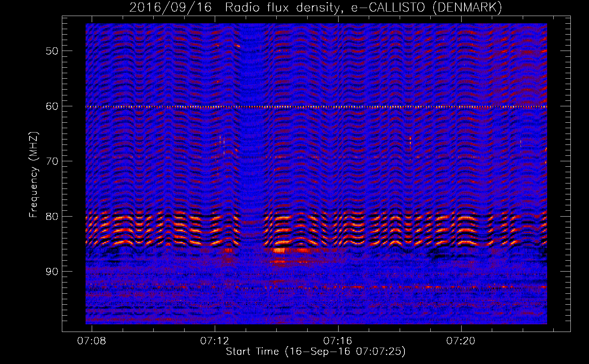The image size is (589, 364).
Task: Click the 'Start Time (16-Sep-16 07:07:25)' label
Action: [x=316, y=352]
